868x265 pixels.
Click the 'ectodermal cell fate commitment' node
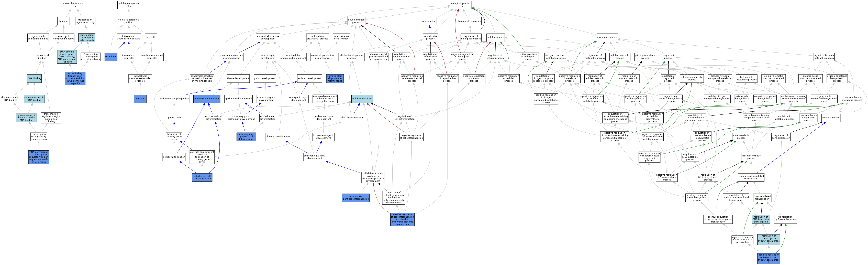202,177
